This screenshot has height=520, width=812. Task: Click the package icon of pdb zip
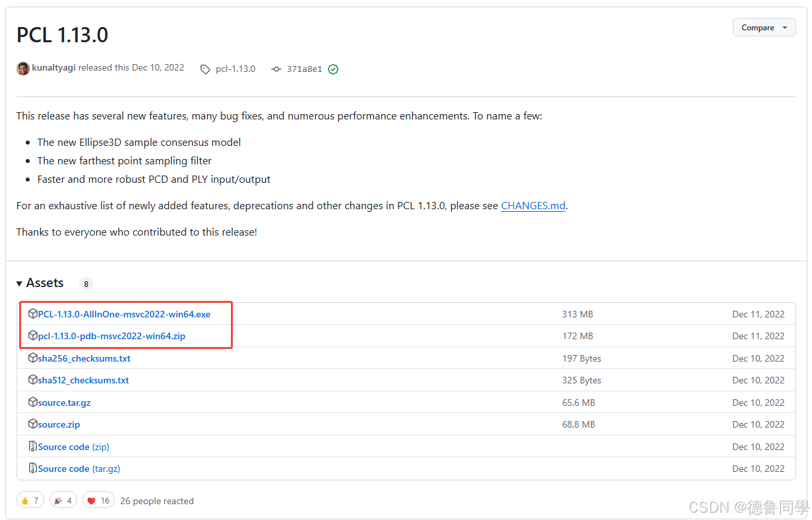tap(33, 336)
